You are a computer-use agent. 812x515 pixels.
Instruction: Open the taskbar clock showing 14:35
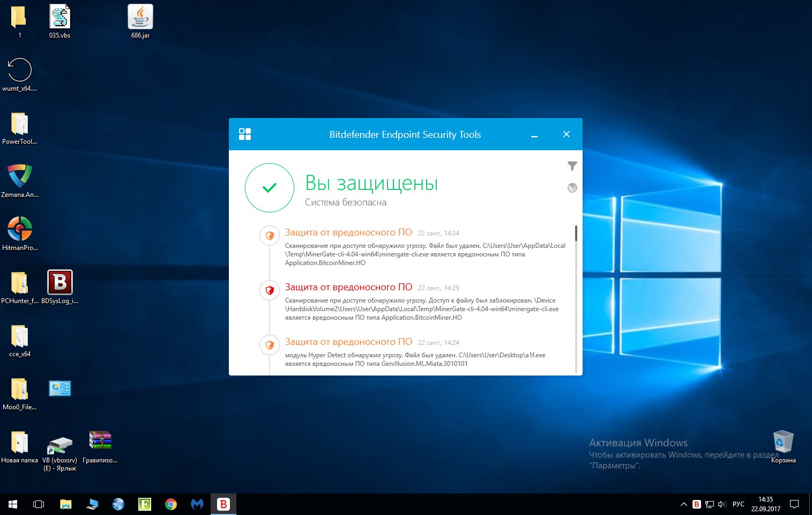(x=765, y=504)
